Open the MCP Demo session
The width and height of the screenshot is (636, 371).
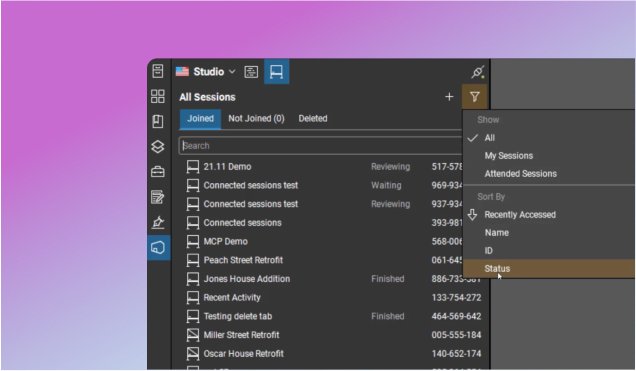click(226, 241)
